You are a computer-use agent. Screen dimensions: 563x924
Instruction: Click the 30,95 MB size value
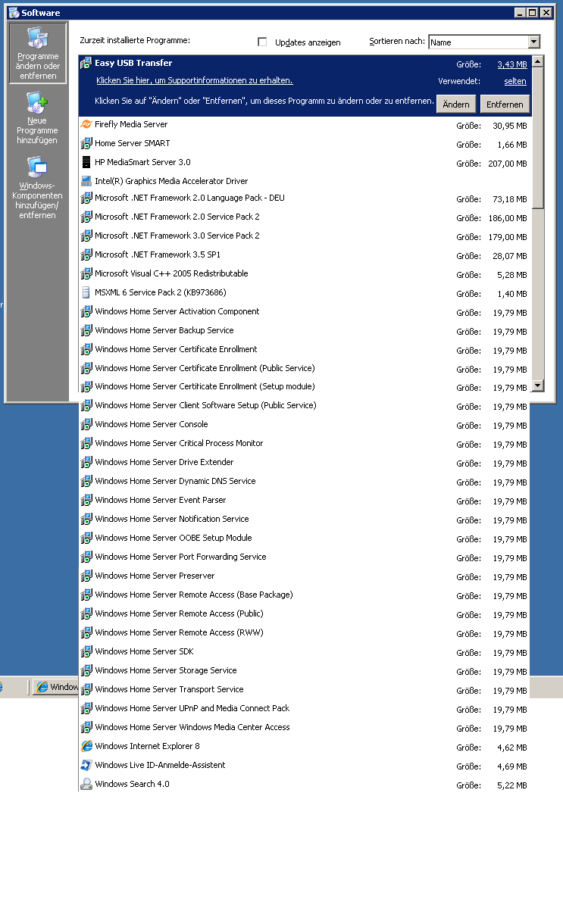coord(510,126)
